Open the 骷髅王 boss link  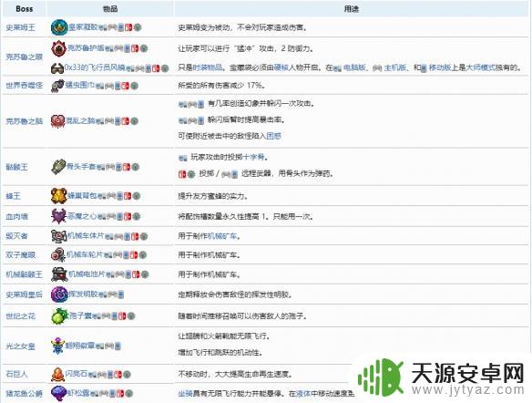point(16,167)
